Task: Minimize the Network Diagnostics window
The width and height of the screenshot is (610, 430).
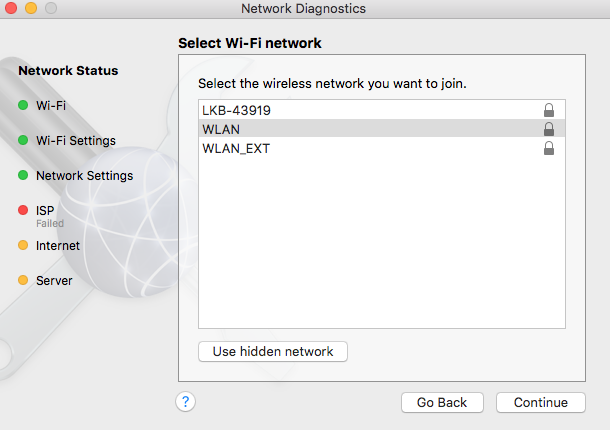Action: coord(29,8)
